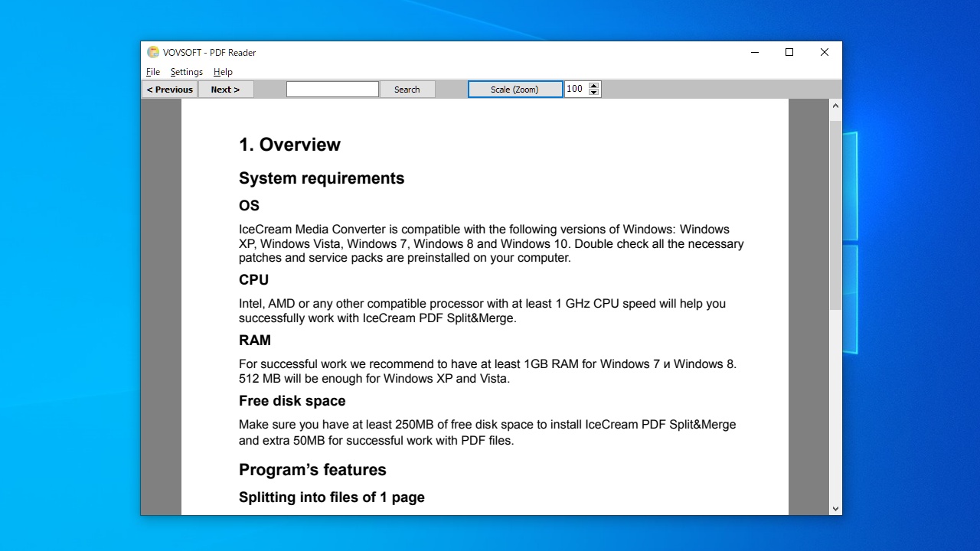Open the File menu

pyautogui.click(x=153, y=72)
